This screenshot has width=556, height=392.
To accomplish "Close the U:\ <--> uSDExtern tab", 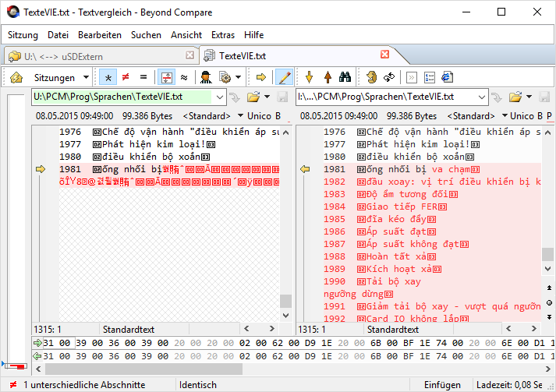I will click(190, 55).
